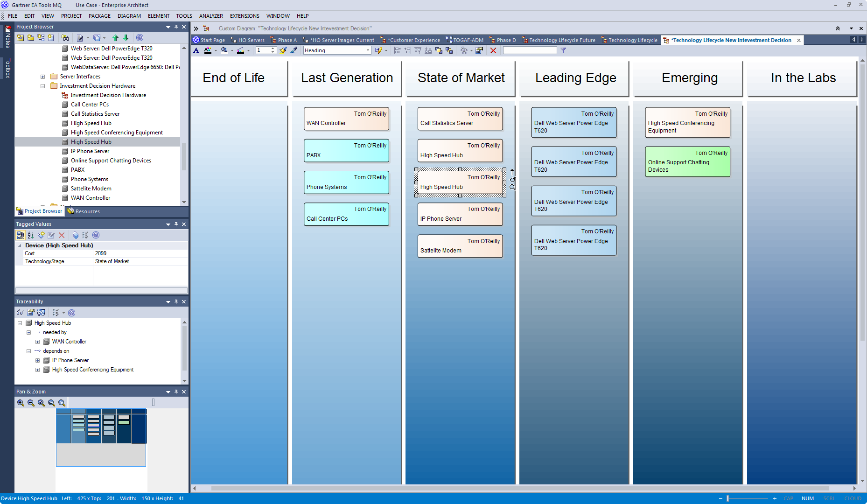Toggle auto-hide pin on Project Browser panel
The image size is (867, 504).
point(176,27)
